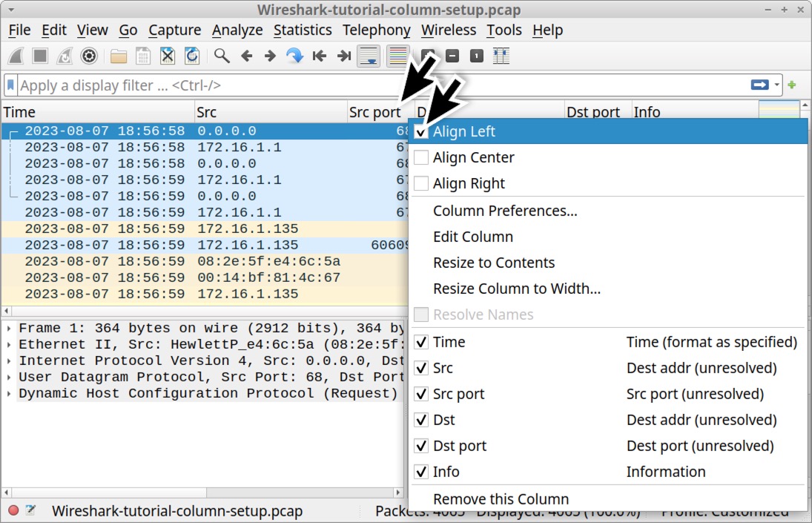Open window menu arrow in title bar
The image size is (812, 523).
point(11,10)
